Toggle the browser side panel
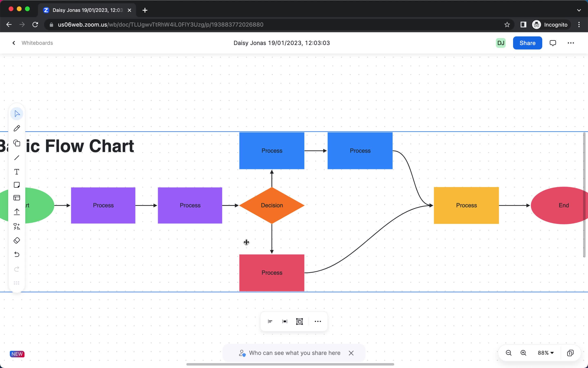This screenshot has height=368, width=588. pos(523,25)
